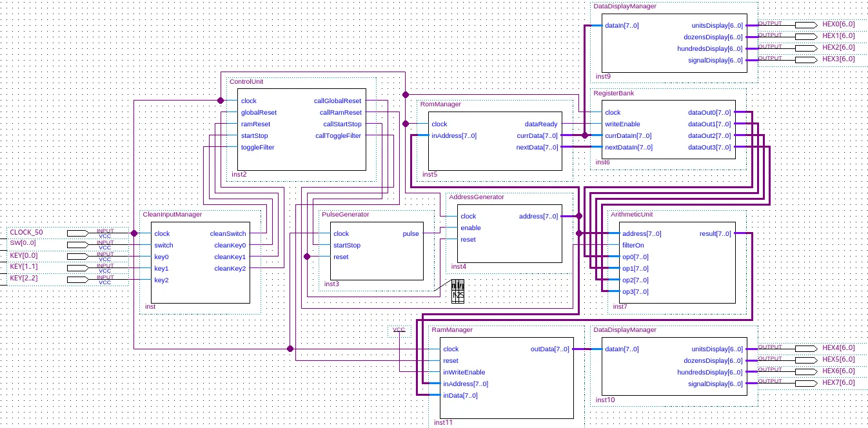Select the HEX2[6..0] output pin symbol
The height and width of the screenshot is (428, 868).
pos(806,48)
